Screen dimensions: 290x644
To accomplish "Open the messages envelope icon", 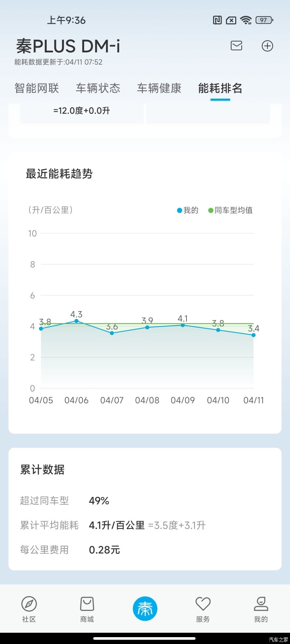I will pos(236,45).
